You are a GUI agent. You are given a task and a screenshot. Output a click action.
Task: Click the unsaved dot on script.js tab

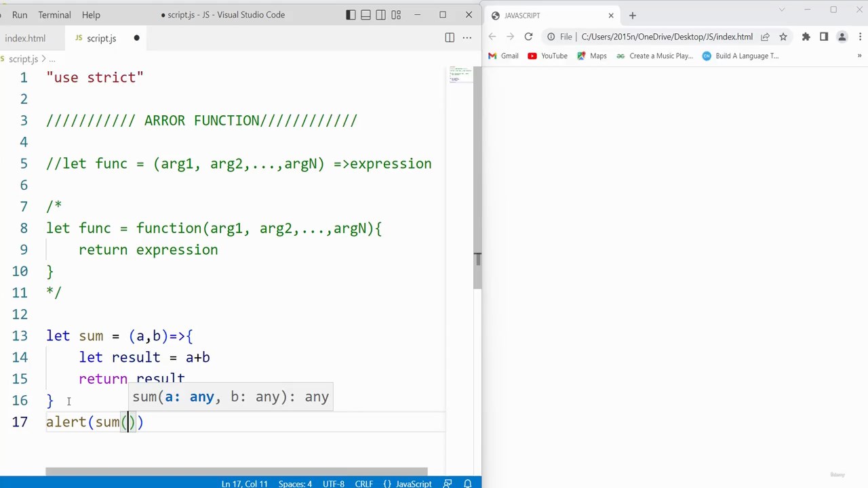(136, 39)
